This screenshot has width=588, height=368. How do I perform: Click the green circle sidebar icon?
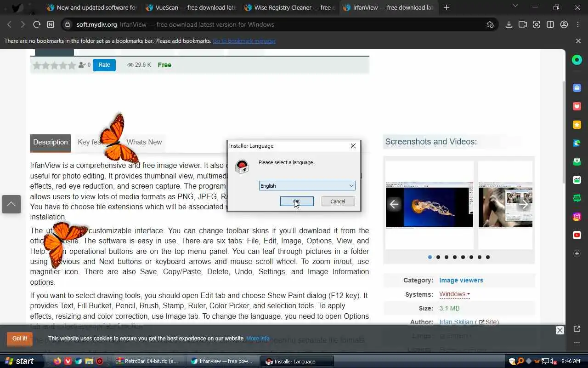point(577,60)
